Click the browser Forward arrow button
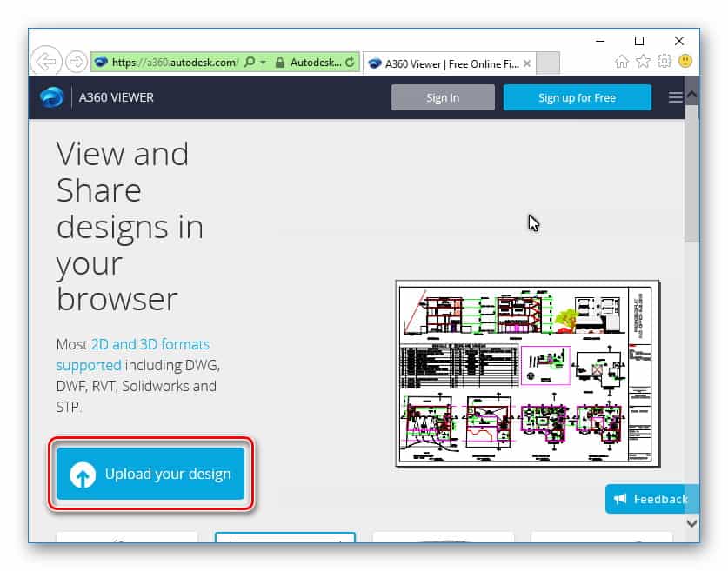 tap(77, 62)
